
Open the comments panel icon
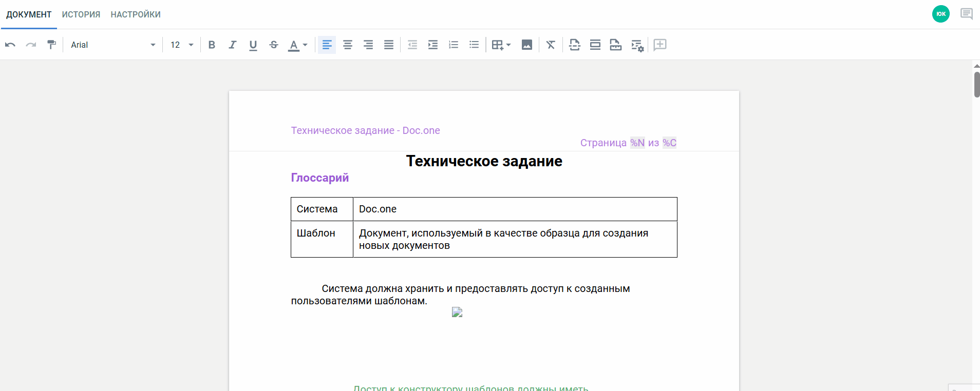(967, 14)
